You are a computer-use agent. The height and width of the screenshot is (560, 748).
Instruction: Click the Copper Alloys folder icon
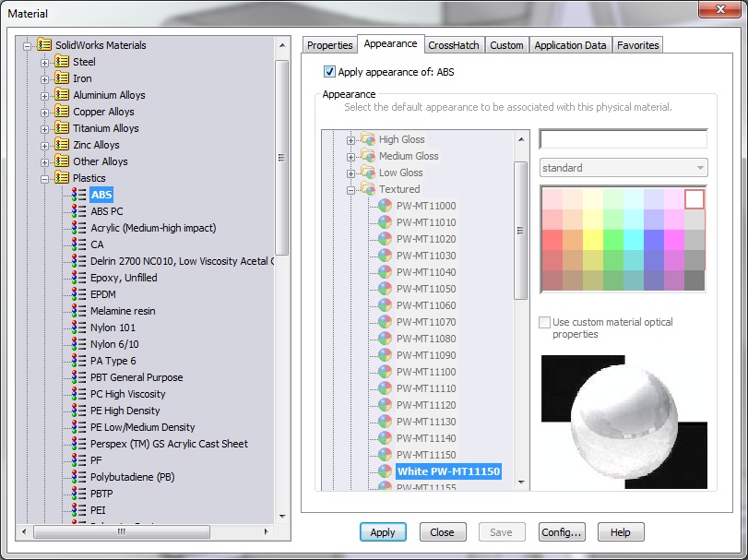click(62, 111)
